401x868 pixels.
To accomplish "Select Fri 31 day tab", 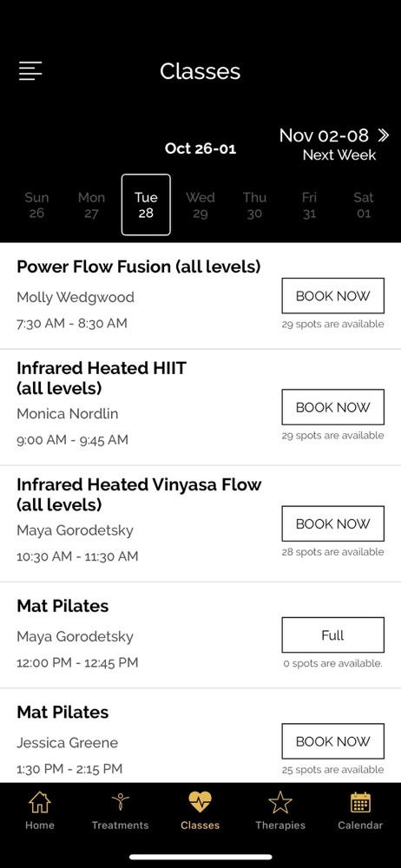I will coord(309,205).
